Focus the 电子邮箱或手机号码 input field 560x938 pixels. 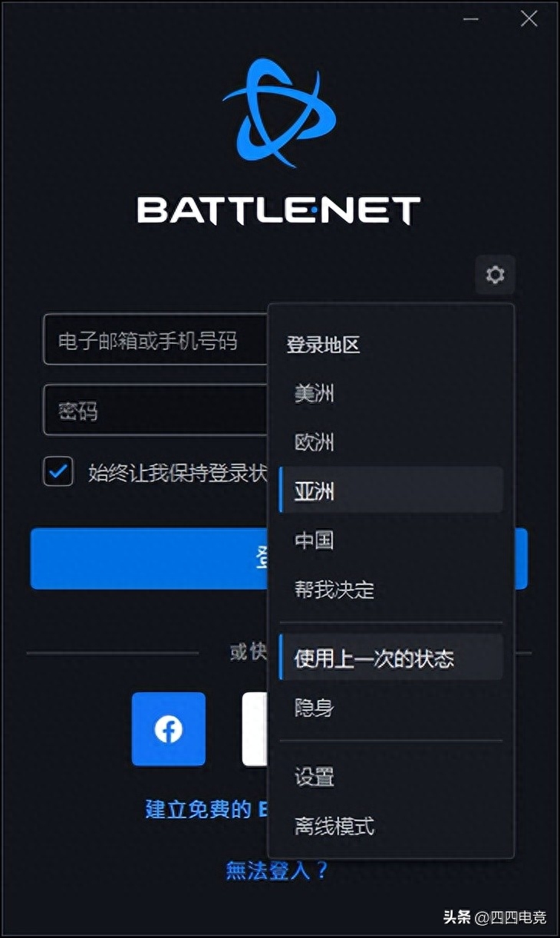pyautogui.click(x=156, y=339)
